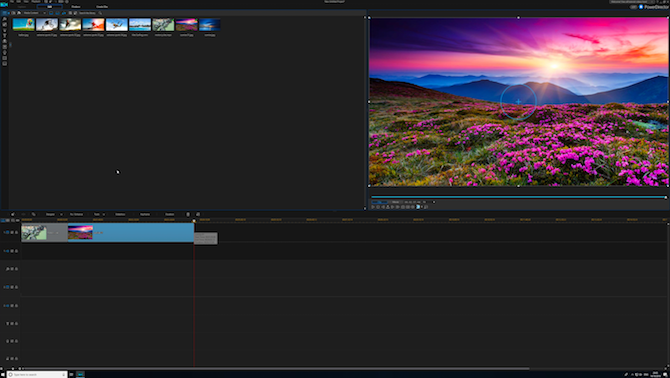The image size is (670, 378).
Task: Lock the first video track
Action: click(16, 232)
